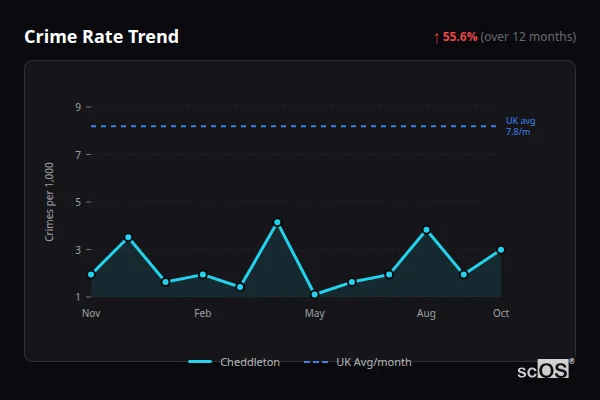Click the Aug data point
The height and width of the screenshot is (400, 600).
[426, 230]
